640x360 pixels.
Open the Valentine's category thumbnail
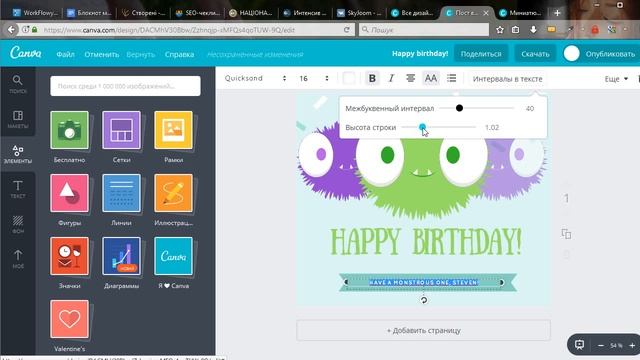tap(69, 319)
